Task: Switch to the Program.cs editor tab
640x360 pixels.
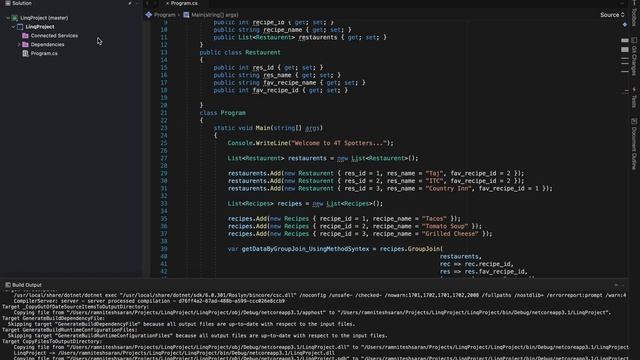Action: pos(184,3)
